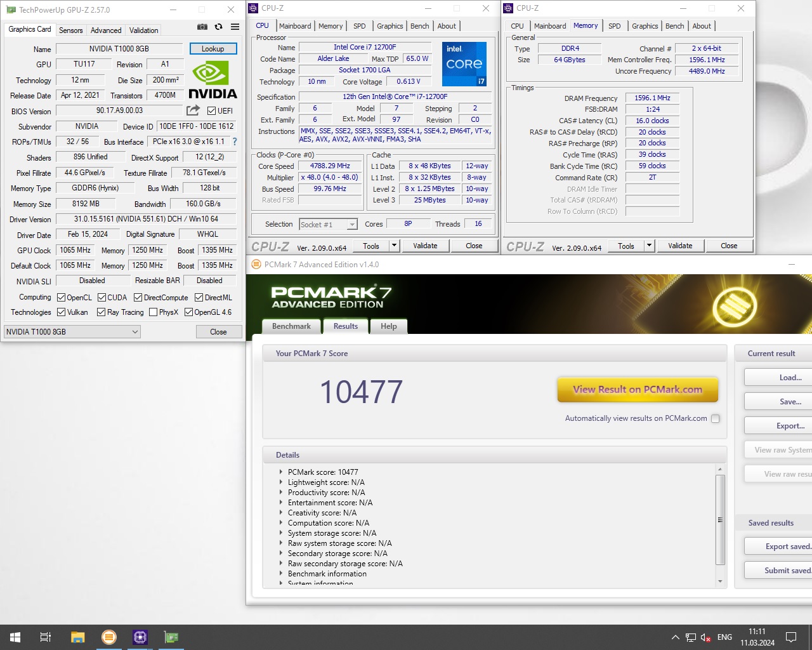This screenshot has height=650, width=812.
Task: Click the Lookup button in GPU-Z
Action: (213, 49)
